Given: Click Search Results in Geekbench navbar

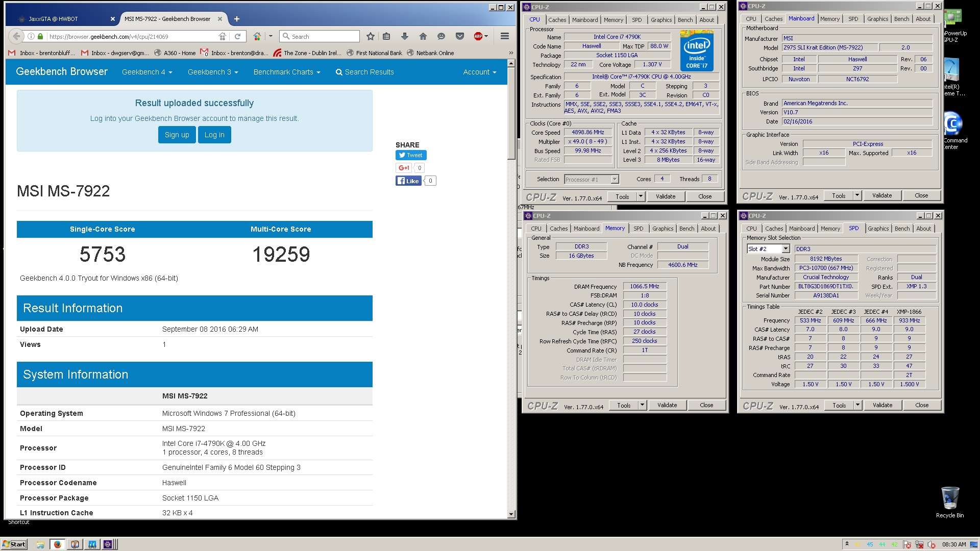Looking at the screenshot, I should pos(364,72).
